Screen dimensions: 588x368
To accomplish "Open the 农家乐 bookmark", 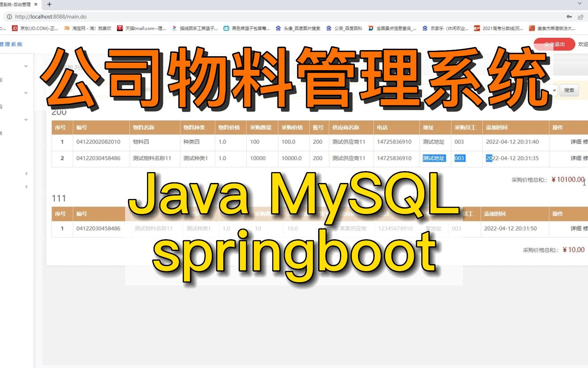I will 445,28.
